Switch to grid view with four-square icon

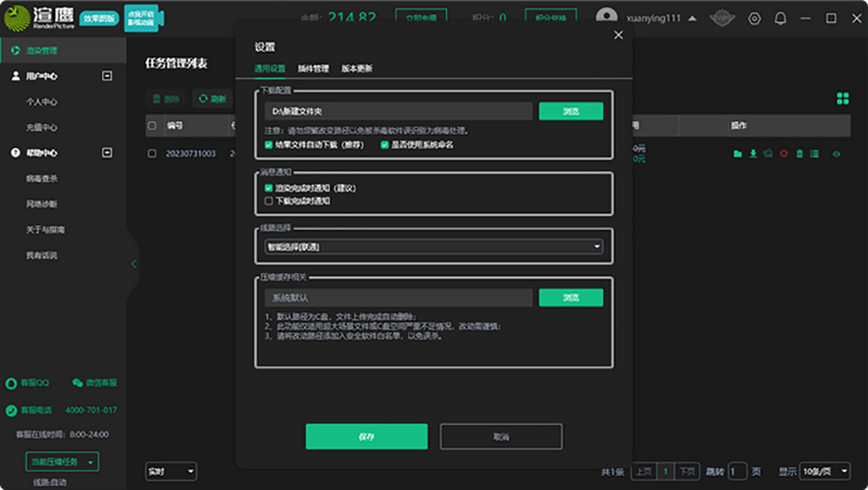pyautogui.click(x=842, y=98)
